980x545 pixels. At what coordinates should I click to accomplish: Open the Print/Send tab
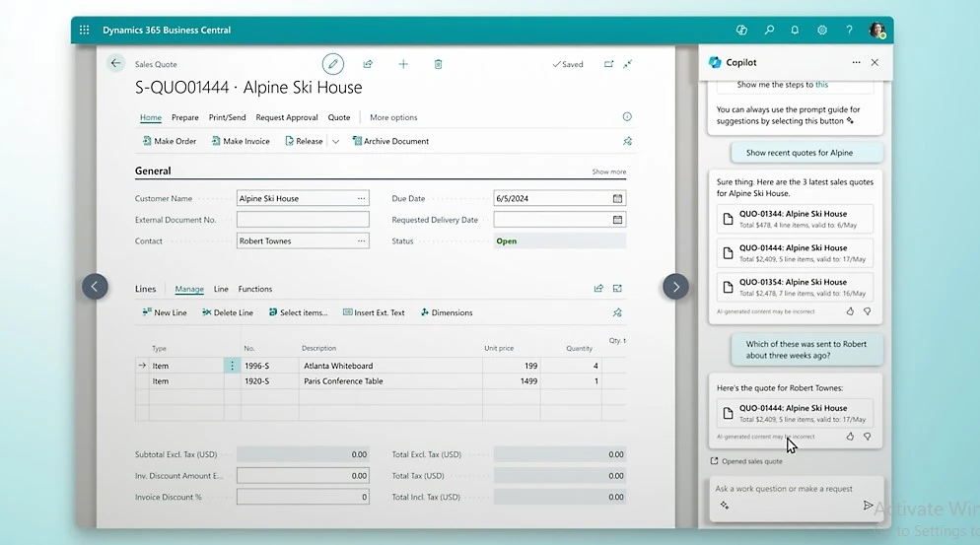pyautogui.click(x=227, y=117)
